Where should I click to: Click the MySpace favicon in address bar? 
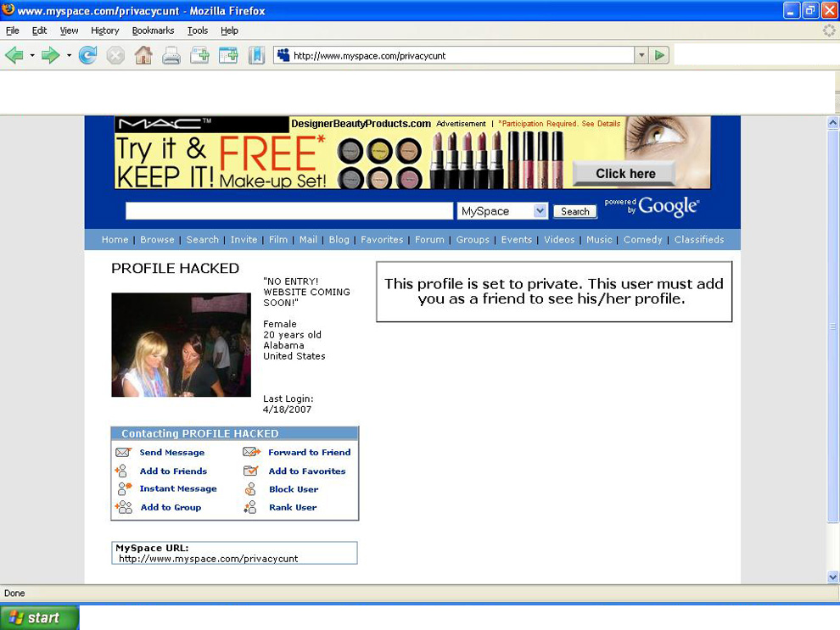(283, 55)
